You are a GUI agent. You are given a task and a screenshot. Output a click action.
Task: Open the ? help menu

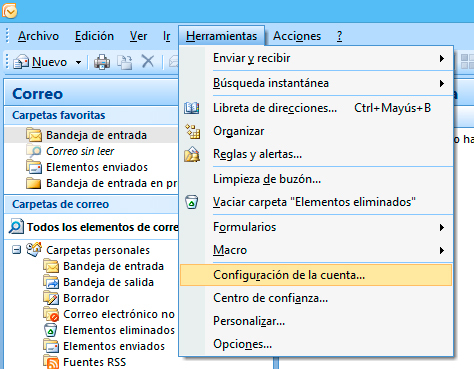tap(339, 36)
